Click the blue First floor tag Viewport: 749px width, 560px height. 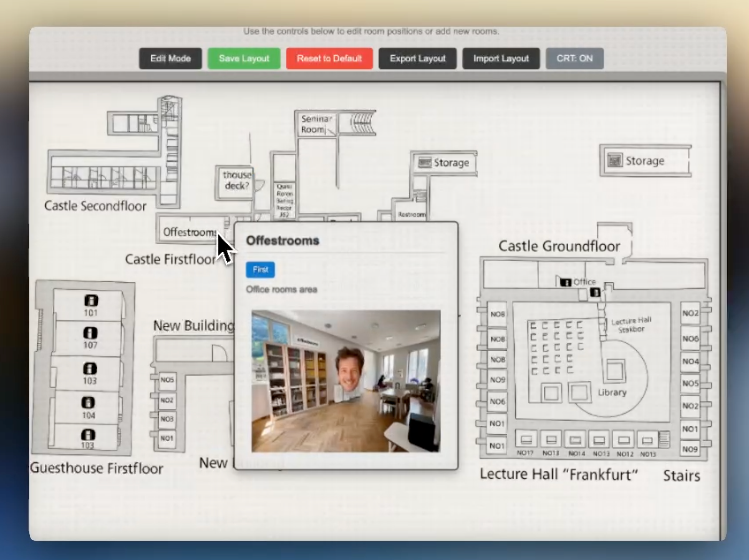coord(260,270)
